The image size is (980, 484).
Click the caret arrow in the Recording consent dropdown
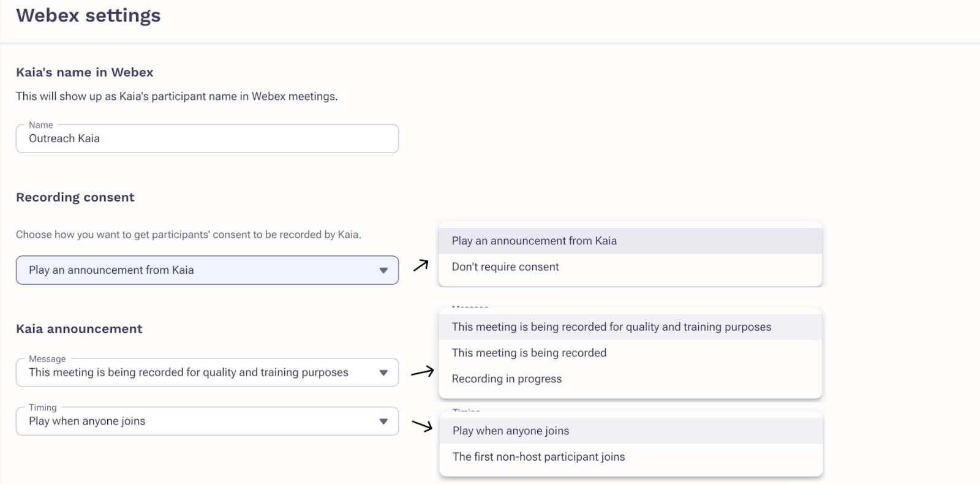pyautogui.click(x=383, y=270)
